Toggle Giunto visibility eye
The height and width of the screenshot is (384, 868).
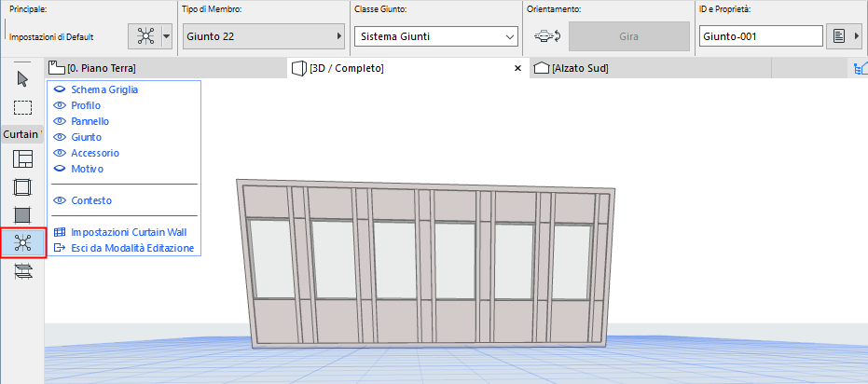(x=60, y=137)
